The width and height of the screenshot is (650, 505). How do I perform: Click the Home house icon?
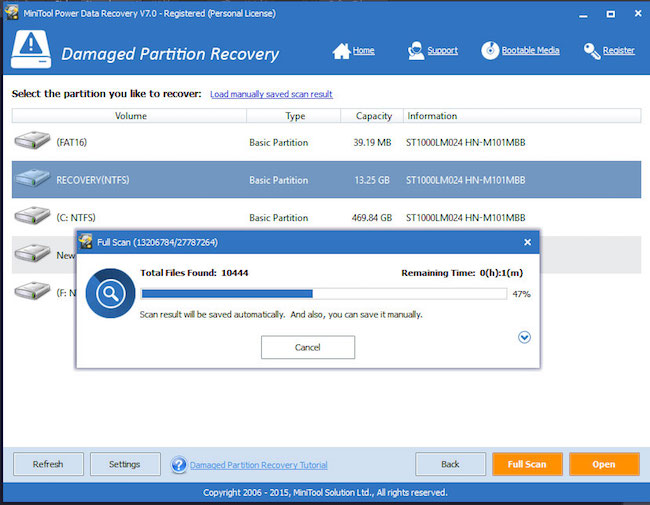pyautogui.click(x=342, y=51)
